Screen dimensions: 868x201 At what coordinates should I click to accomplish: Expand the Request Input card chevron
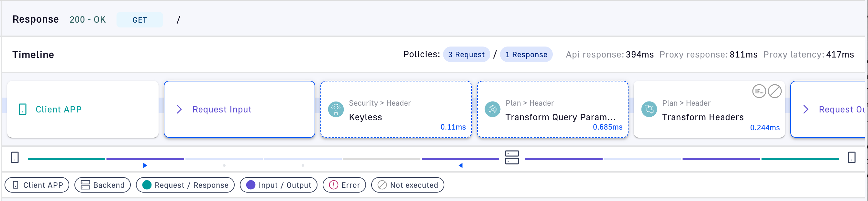(x=179, y=109)
